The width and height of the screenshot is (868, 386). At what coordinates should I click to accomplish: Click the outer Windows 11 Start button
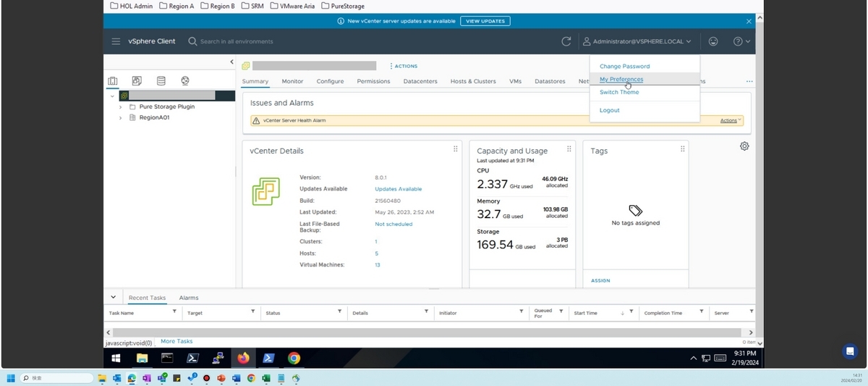point(11,378)
